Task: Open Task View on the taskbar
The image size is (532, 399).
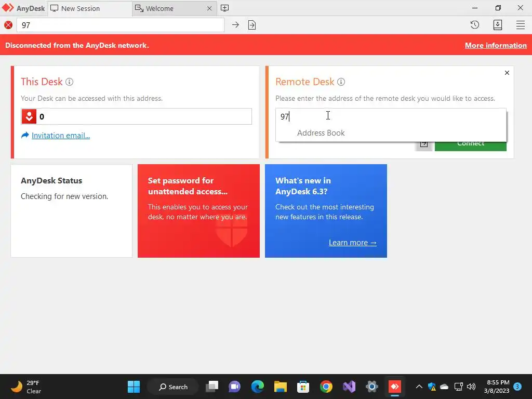Action: point(212,387)
